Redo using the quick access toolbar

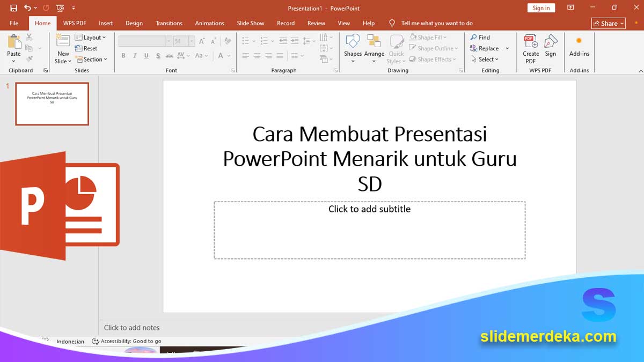(46, 8)
